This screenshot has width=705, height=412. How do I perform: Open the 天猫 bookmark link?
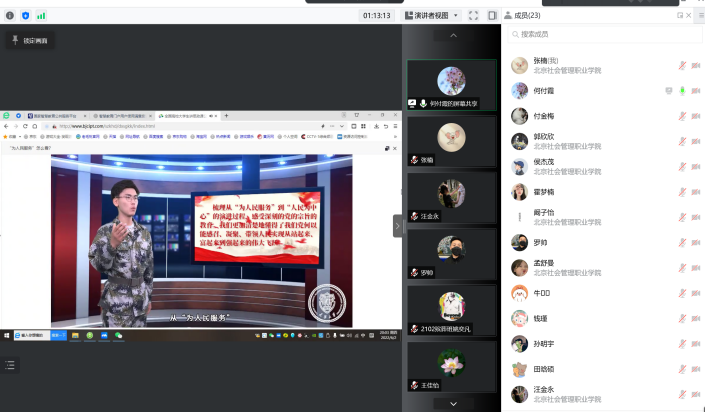click(110, 136)
